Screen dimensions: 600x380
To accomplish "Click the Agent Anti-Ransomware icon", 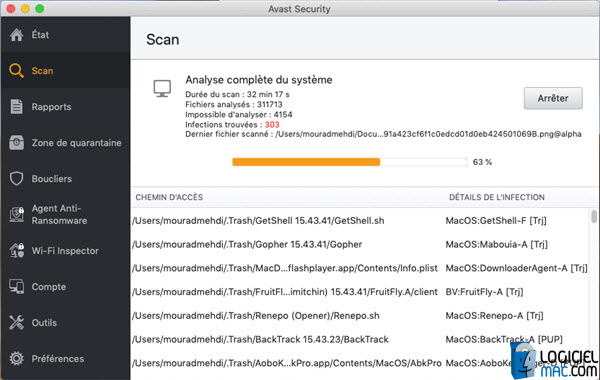I will pyautogui.click(x=16, y=215).
